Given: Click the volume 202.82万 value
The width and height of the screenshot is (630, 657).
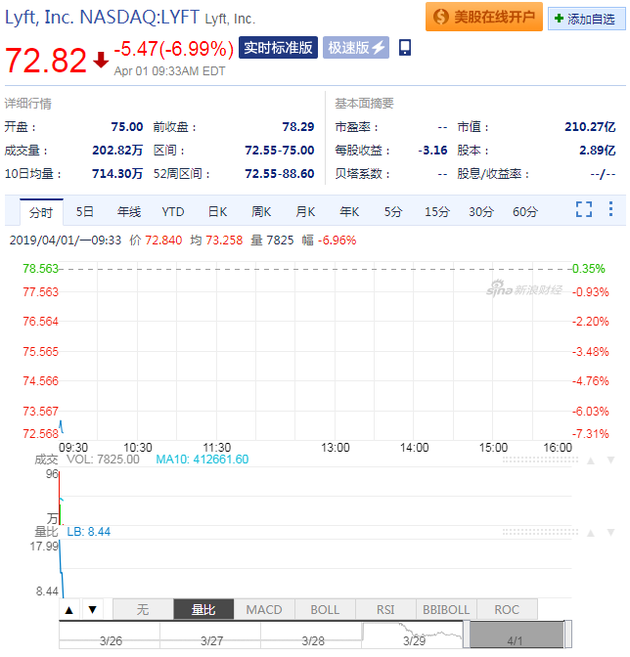Looking at the screenshot, I should [x=118, y=150].
